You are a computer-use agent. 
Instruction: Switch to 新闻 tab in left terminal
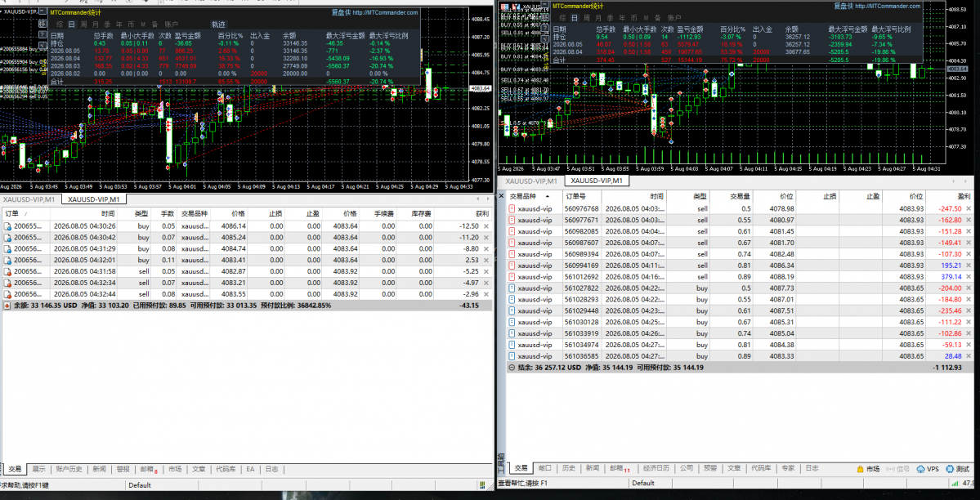click(x=100, y=469)
